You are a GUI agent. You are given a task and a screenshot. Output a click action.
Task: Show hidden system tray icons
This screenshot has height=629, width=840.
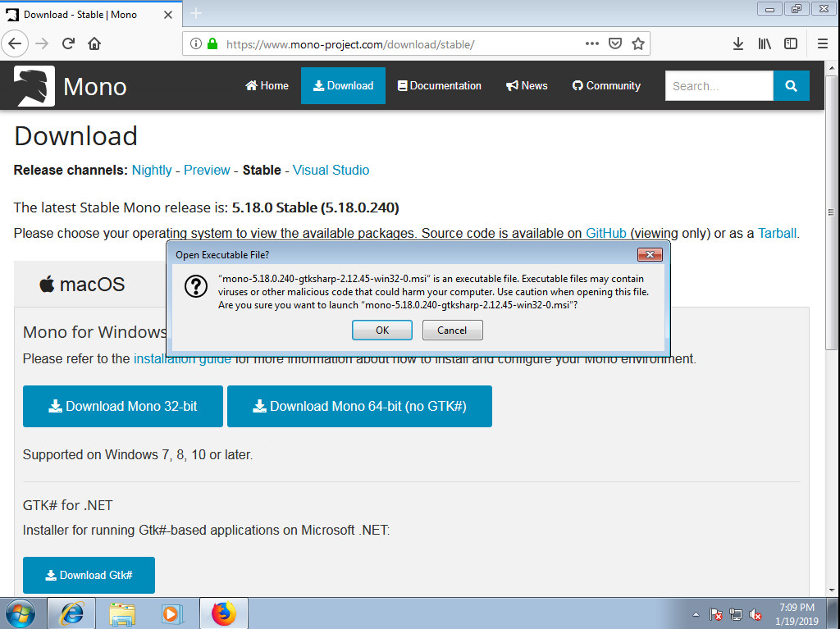click(696, 614)
